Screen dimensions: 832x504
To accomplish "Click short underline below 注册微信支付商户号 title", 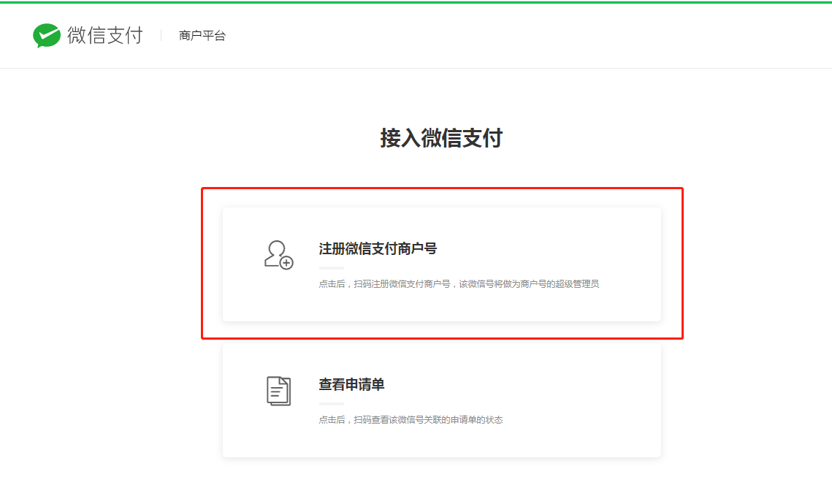I will [x=331, y=268].
